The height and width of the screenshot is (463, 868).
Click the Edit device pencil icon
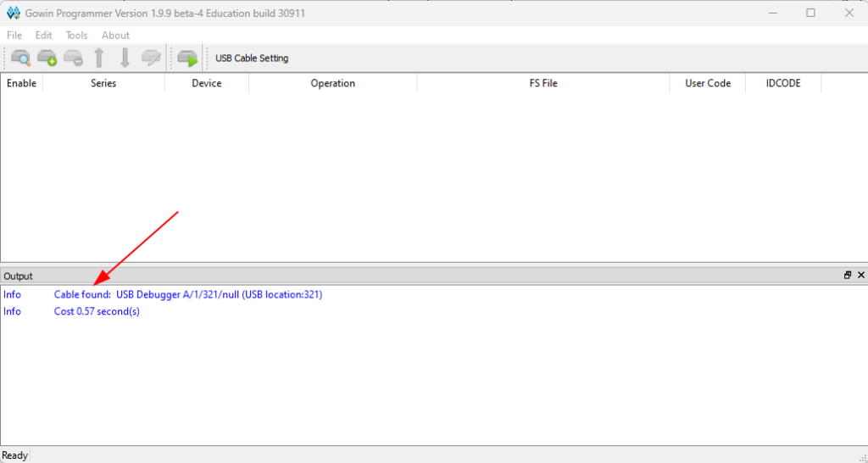(x=151, y=58)
